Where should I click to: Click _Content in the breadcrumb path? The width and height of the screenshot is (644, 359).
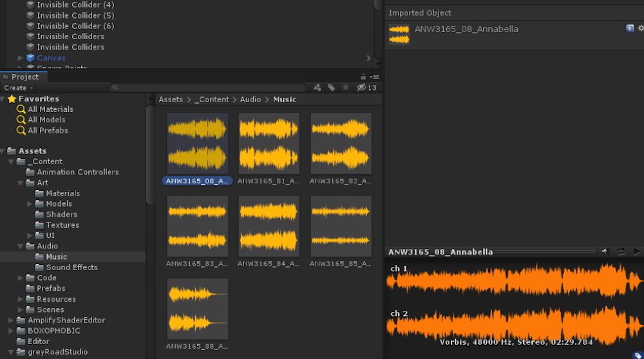point(212,99)
